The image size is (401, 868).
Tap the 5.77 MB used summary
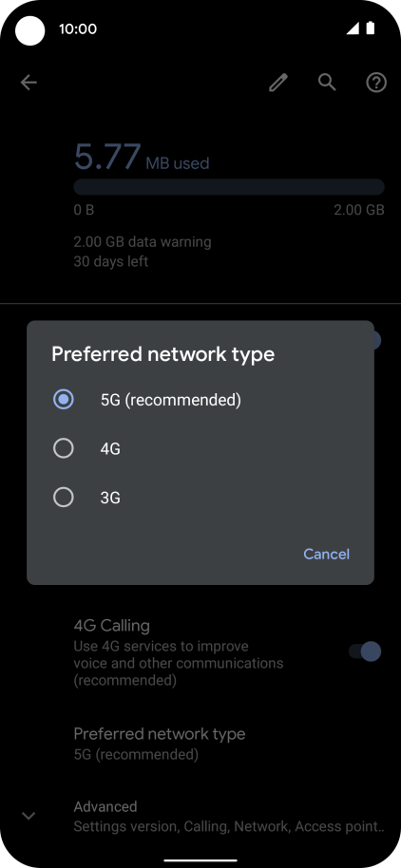pos(142,158)
